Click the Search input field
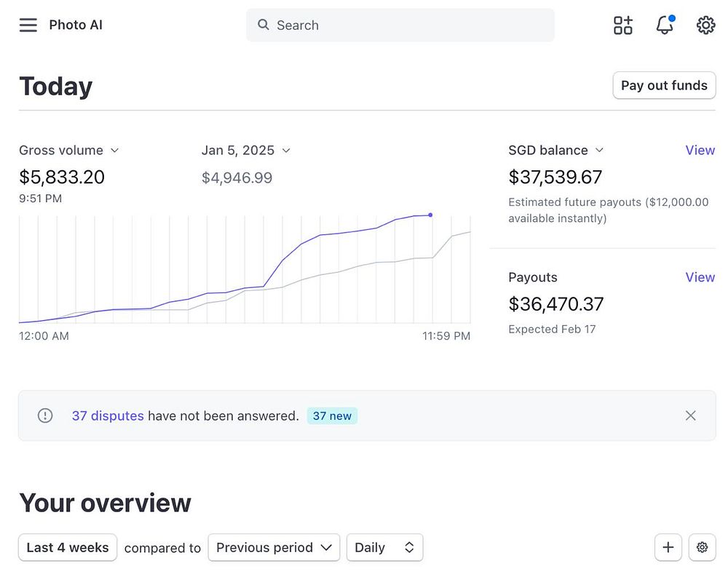The width and height of the screenshot is (728, 574). pyautogui.click(x=408, y=25)
